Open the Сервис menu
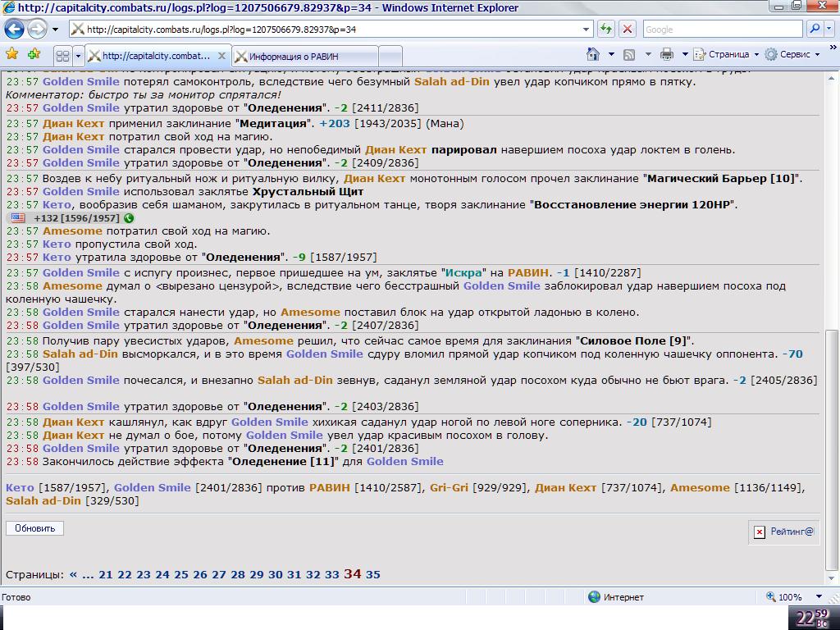 pyautogui.click(x=792, y=55)
